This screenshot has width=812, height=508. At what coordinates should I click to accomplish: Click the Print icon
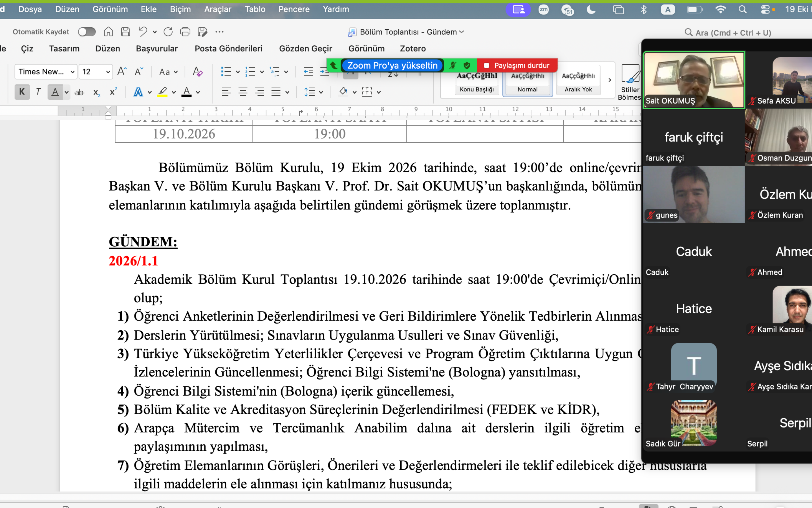(185, 32)
